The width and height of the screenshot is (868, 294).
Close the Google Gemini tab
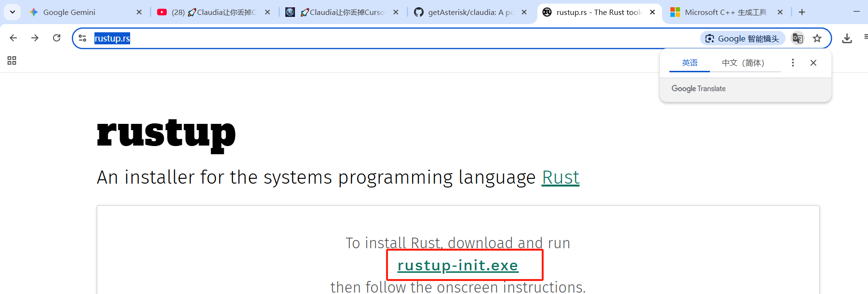point(139,12)
